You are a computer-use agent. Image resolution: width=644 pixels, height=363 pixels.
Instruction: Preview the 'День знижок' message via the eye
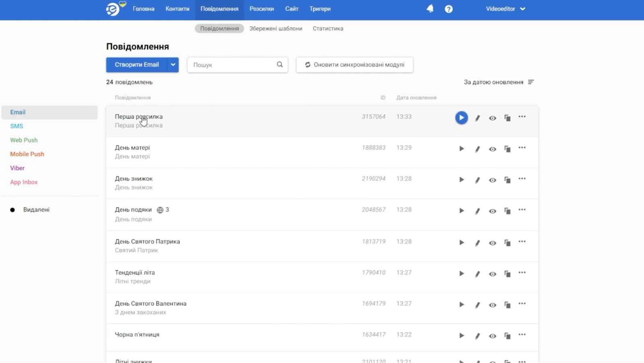coord(492,180)
